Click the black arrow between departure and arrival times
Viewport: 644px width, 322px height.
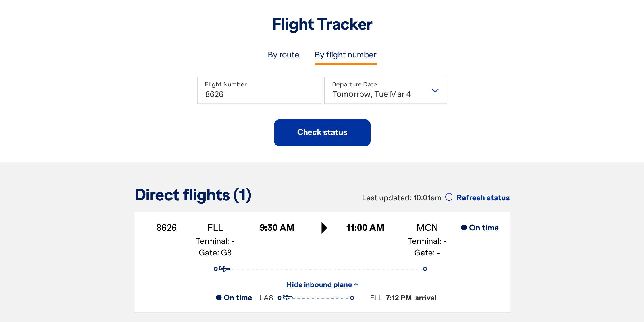[x=324, y=228]
